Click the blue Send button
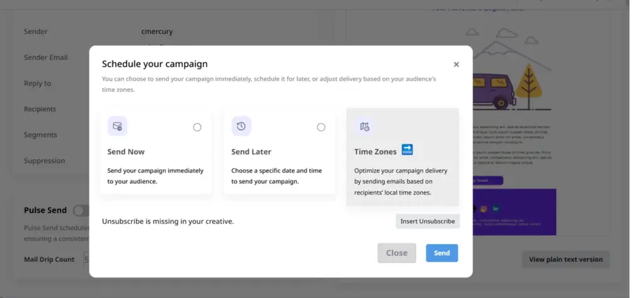Viewport: 644px width, 298px height. click(x=442, y=253)
